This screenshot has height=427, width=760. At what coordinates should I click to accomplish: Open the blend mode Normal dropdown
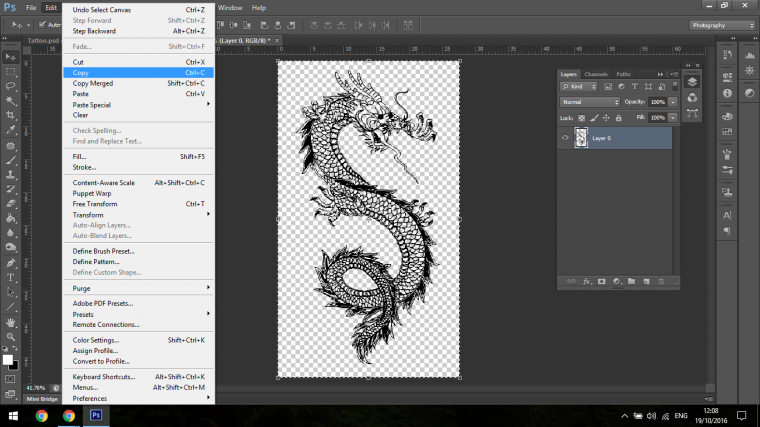pos(589,102)
